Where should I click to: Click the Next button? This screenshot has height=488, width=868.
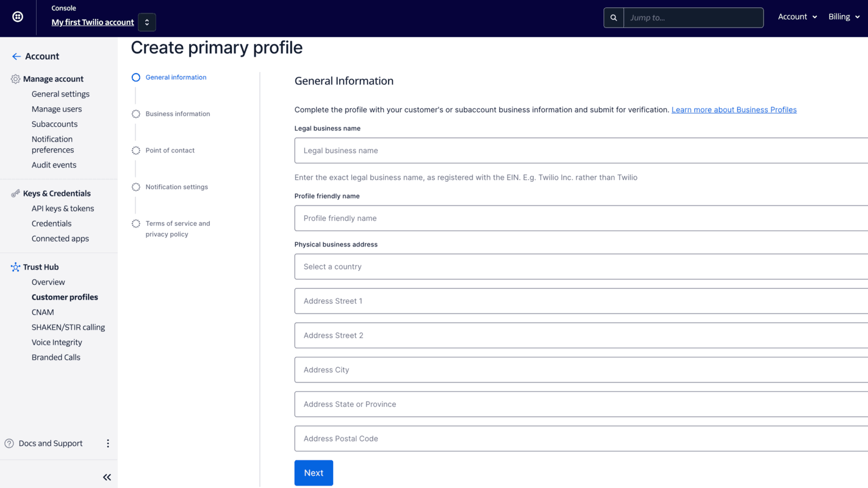point(314,473)
